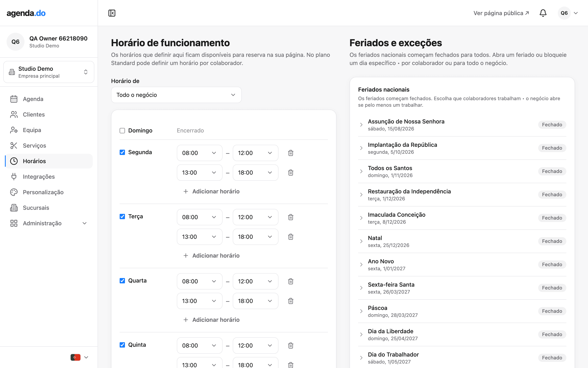
Task: Open Integrações in the sidebar
Action: 49,177
